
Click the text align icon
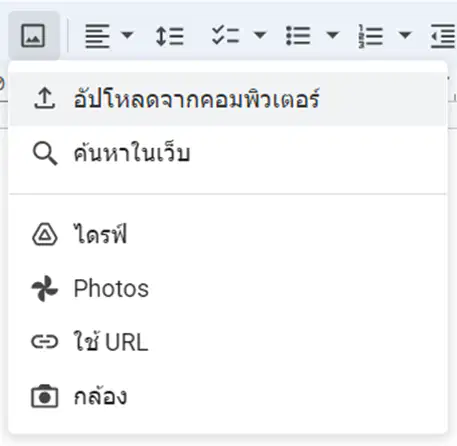click(x=97, y=36)
